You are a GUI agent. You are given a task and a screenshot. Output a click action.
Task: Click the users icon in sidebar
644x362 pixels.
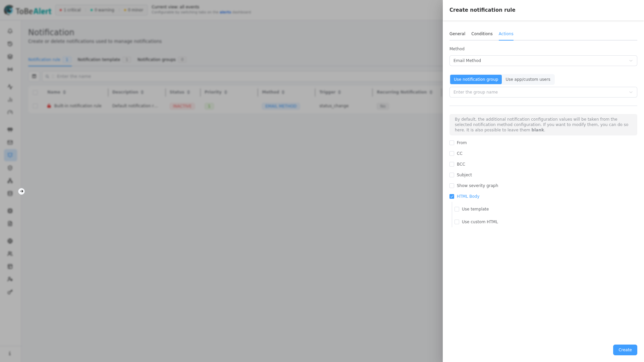pyautogui.click(x=10, y=254)
